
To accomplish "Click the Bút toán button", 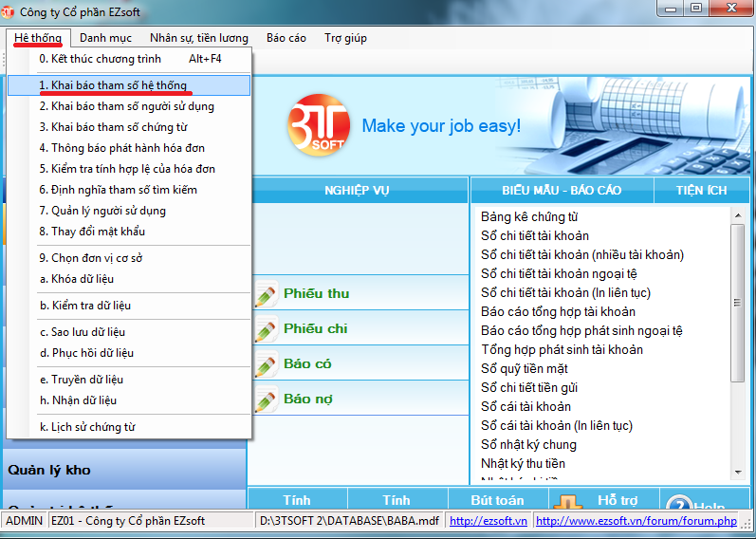I will (x=497, y=500).
